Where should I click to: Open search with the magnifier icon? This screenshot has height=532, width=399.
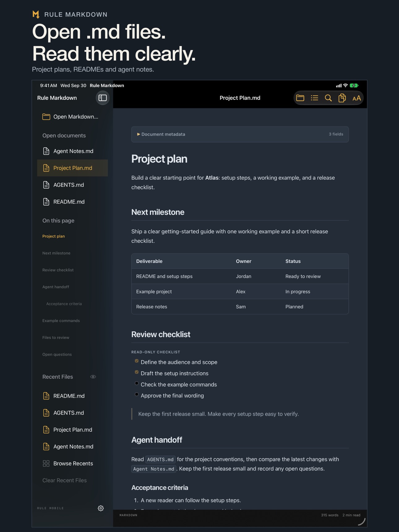coord(328,98)
